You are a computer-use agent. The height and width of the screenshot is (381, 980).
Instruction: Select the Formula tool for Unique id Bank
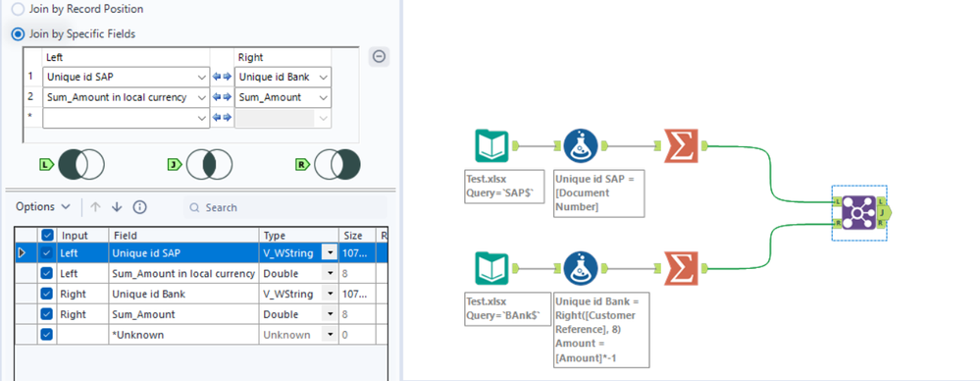[x=581, y=268]
